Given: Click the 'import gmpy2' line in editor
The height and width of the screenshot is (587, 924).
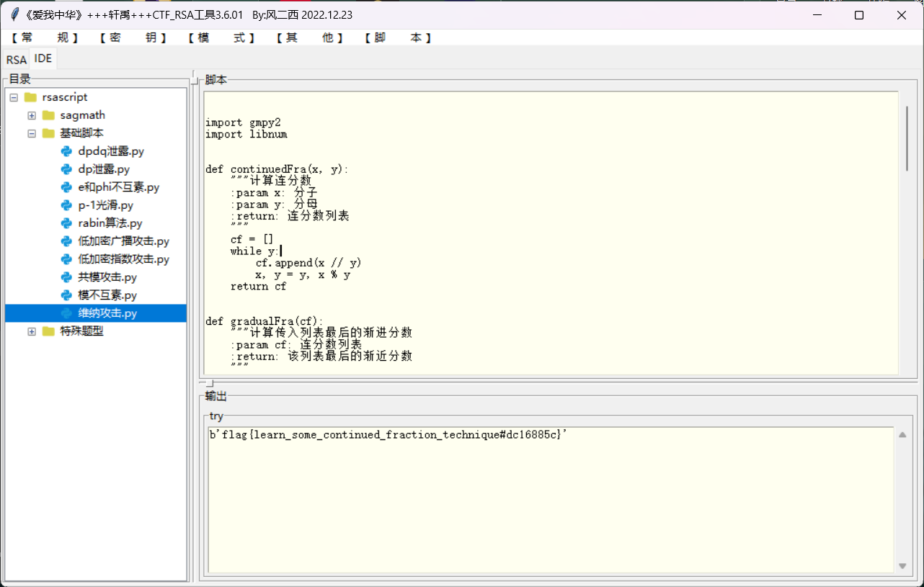Looking at the screenshot, I should 243,122.
